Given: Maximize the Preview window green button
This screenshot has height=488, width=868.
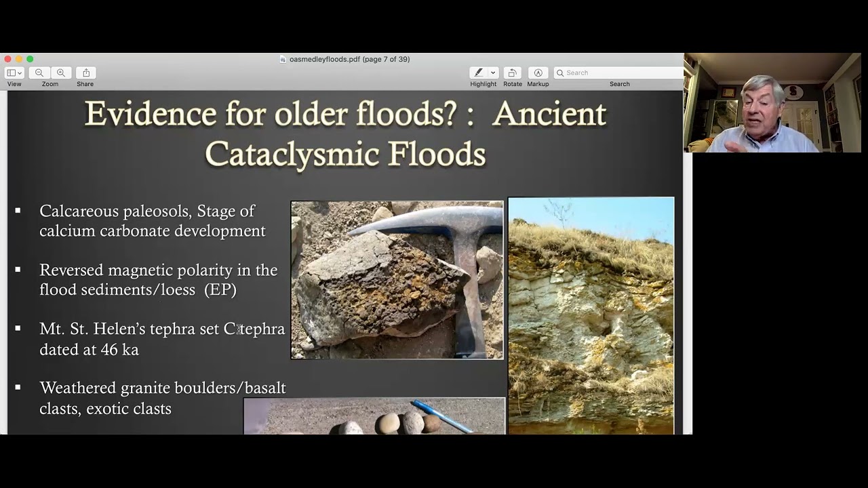Looking at the screenshot, I should pyautogui.click(x=30, y=59).
